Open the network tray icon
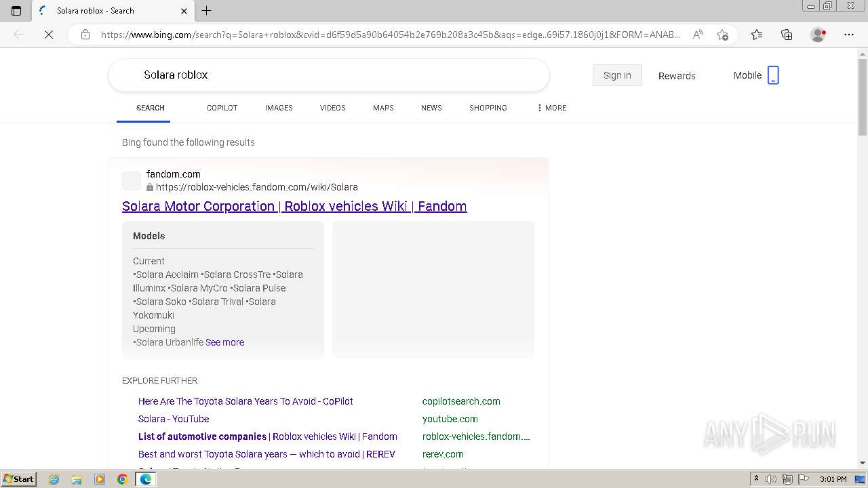The width and height of the screenshot is (868, 488). [787, 479]
